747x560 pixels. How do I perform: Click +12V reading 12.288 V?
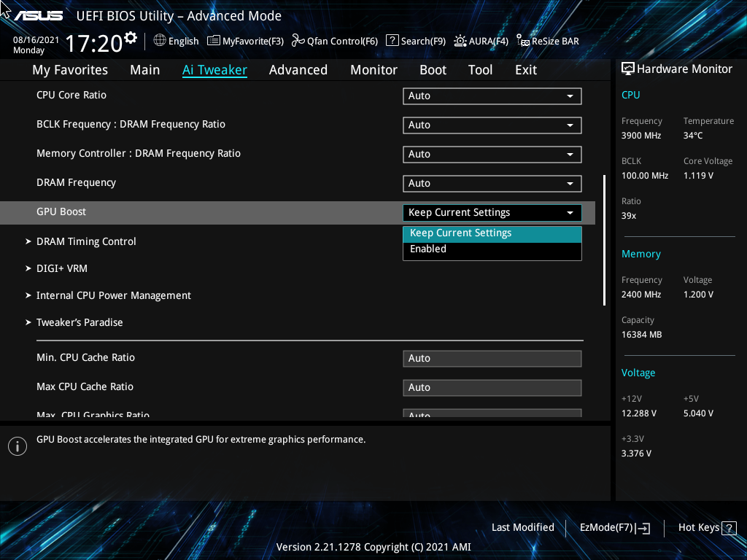(x=639, y=413)
